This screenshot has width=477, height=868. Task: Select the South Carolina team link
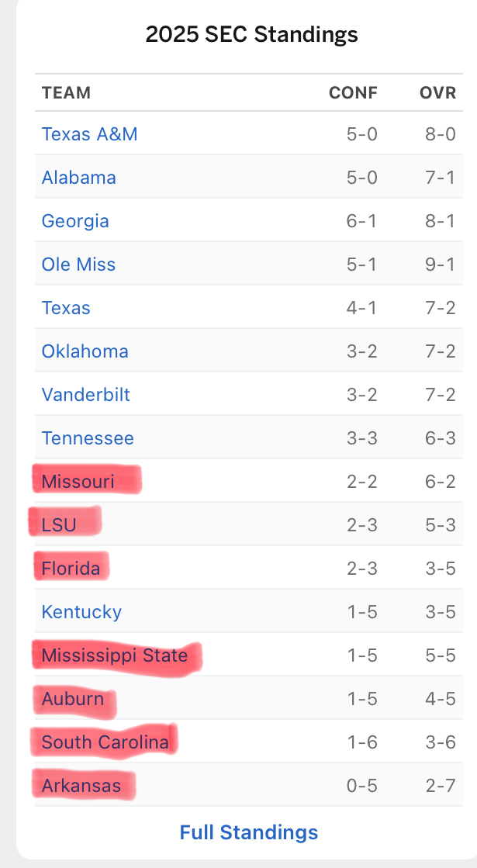pos(105,742)
